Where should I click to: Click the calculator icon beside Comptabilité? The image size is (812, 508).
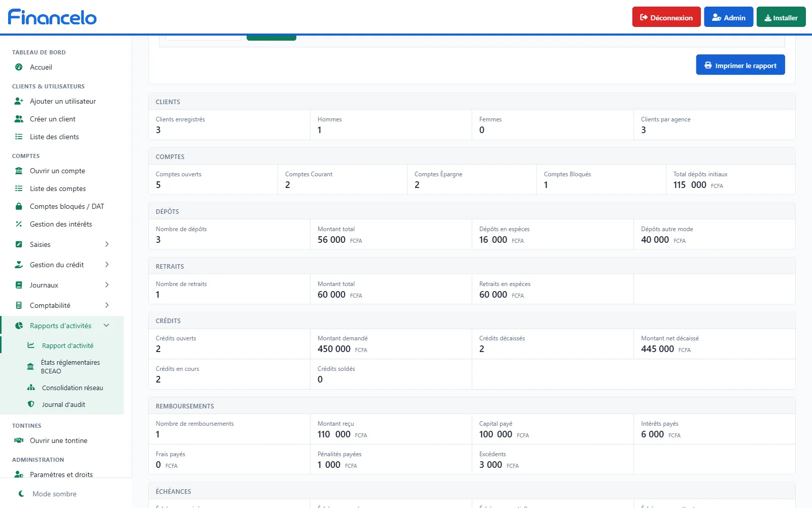[19, 305]
